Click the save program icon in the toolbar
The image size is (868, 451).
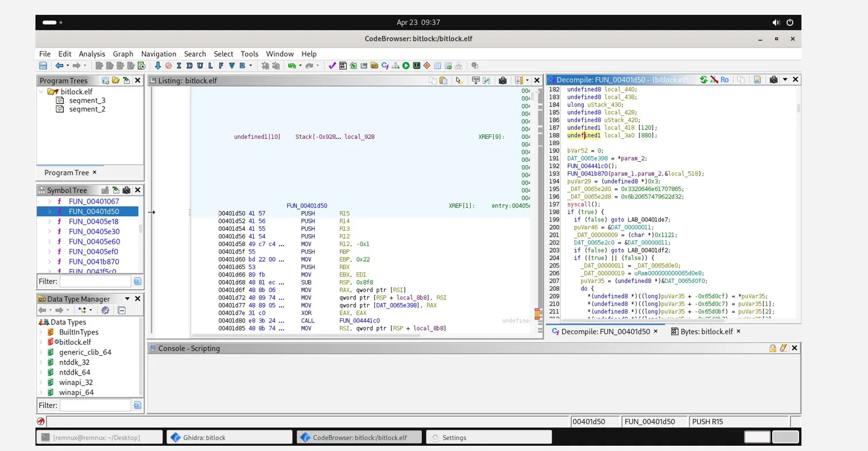(x=42, y=65)
